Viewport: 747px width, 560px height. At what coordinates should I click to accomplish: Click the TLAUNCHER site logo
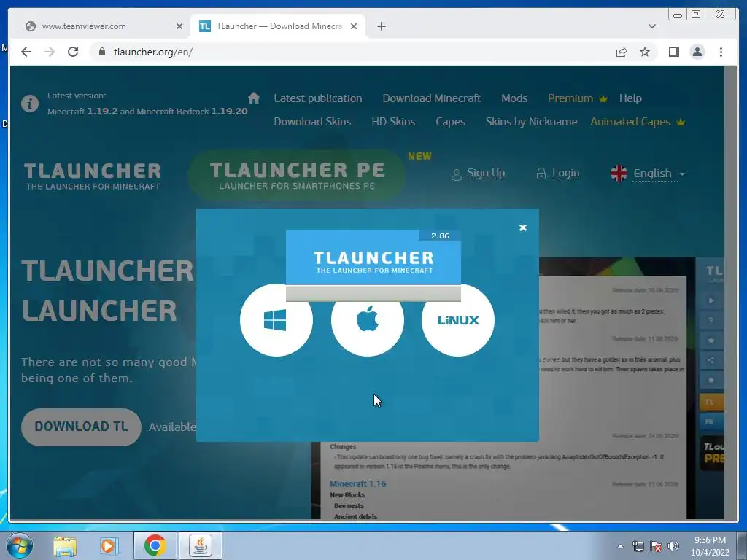pos(93,176)
